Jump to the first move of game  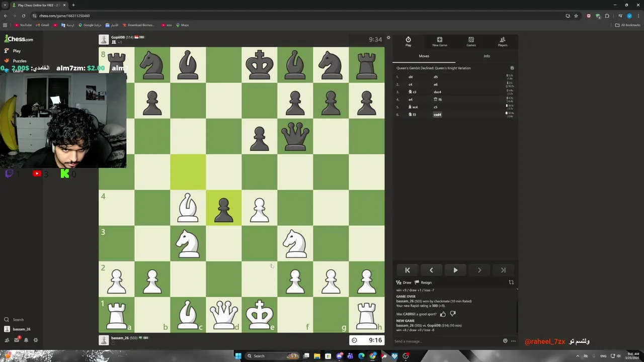[408, 270]
